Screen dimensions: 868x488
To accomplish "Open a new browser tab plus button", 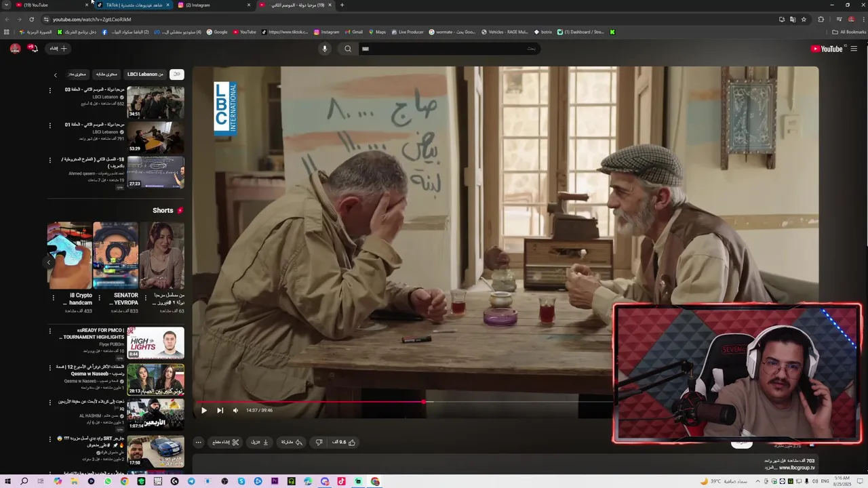I will click(x=342, y=5).
